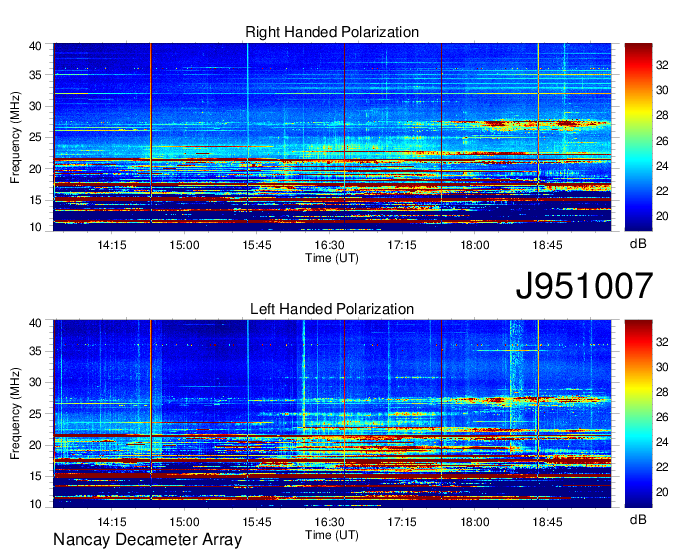Click the 14:15 time tick under Right Handed plot
Viewport: 680px width, 552px height.
111,245
